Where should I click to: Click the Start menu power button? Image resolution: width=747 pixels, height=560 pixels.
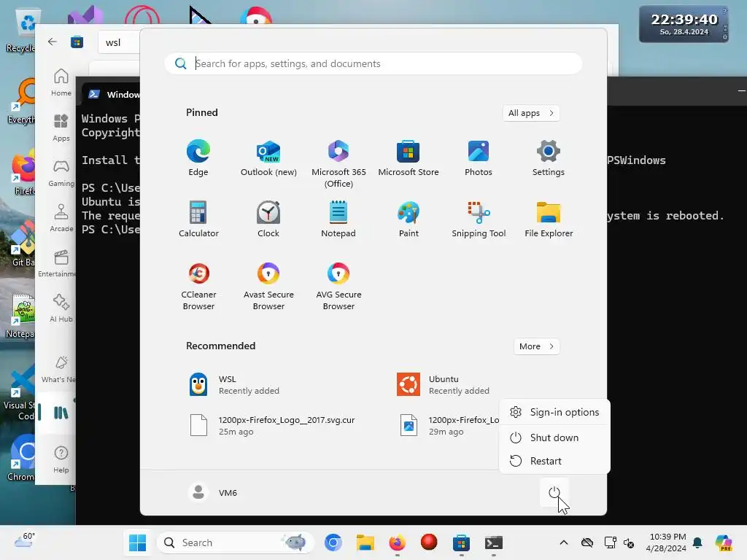point(554,492)
